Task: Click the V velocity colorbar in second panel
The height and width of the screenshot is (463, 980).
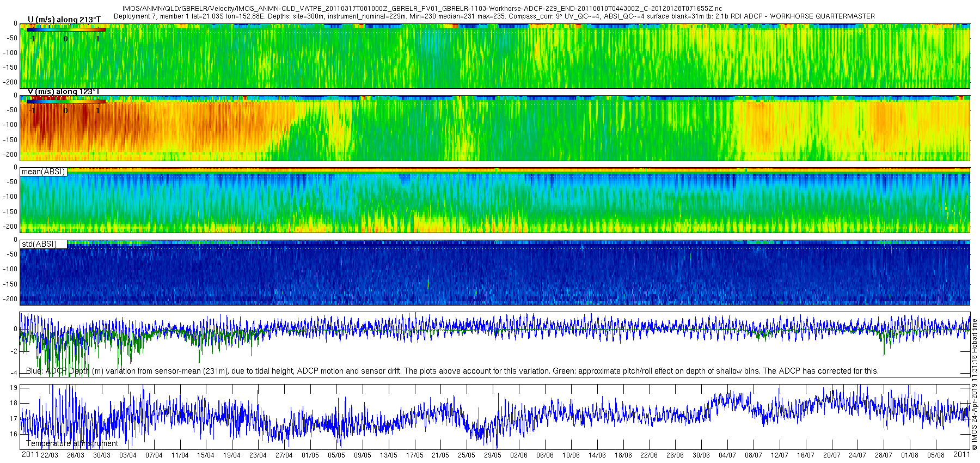Action: [66, 101]
